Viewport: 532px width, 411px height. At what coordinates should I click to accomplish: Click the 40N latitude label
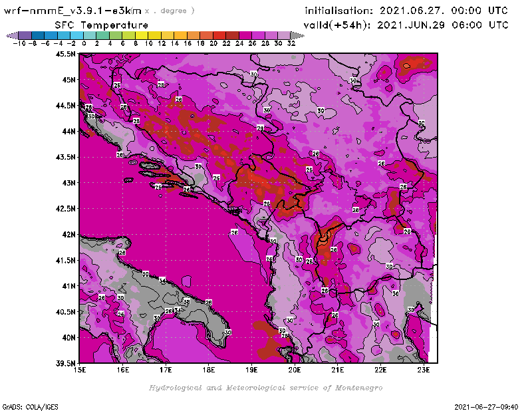(x=68, y=338)
